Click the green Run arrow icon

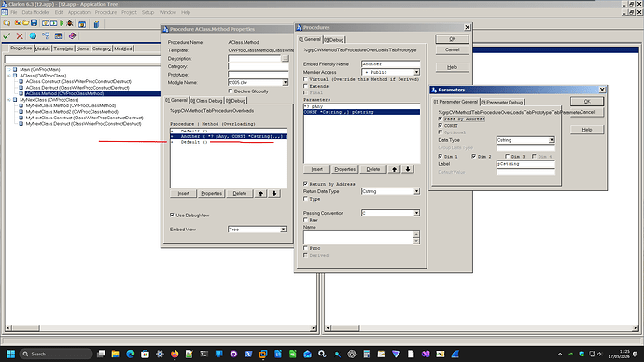click(62, 23)
